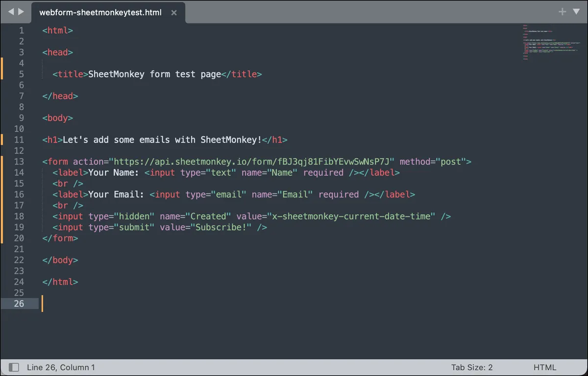The width and height of the screenshot is (588, 376).
Task: Click line number 26 in gutter
Action: [19, 304]
